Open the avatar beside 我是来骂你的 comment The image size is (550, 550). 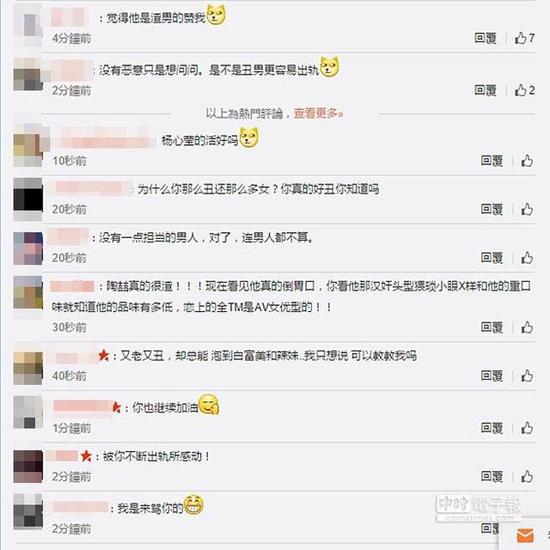coord(28,511)
